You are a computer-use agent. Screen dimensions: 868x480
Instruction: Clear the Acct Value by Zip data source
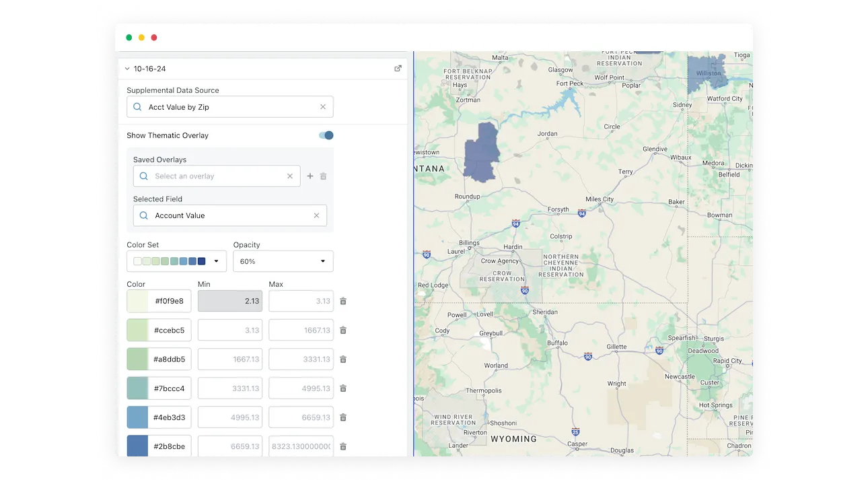click(323, 107)
